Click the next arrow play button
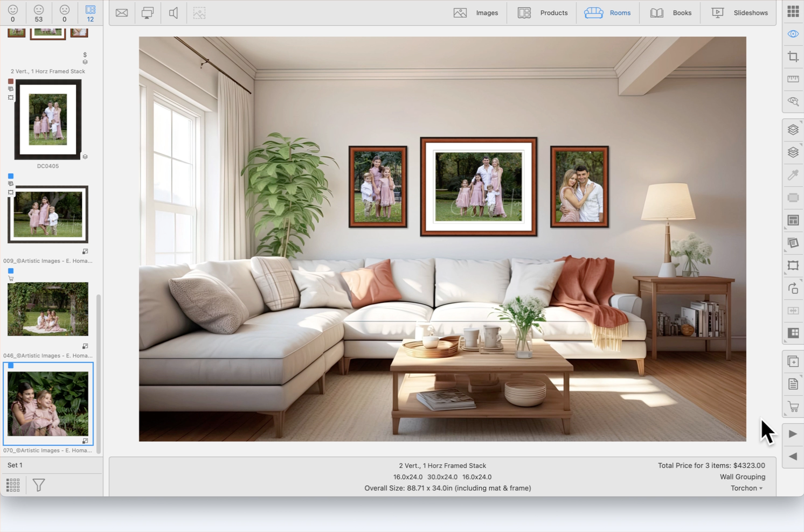 [x=793, y=434]
